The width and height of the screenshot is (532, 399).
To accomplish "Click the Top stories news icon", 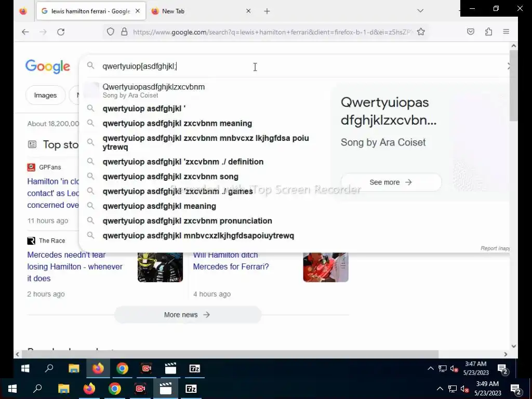I will (32, 144).
